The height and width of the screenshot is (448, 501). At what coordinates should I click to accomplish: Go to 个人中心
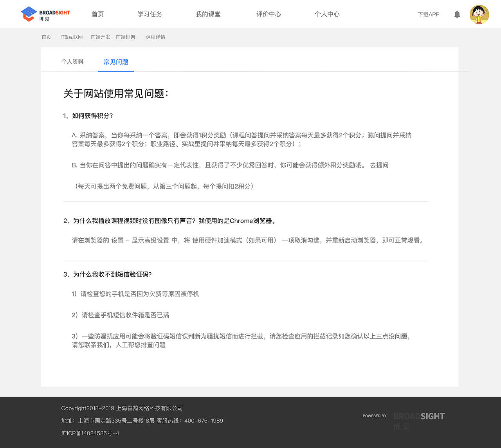click(x=327, y=14)
